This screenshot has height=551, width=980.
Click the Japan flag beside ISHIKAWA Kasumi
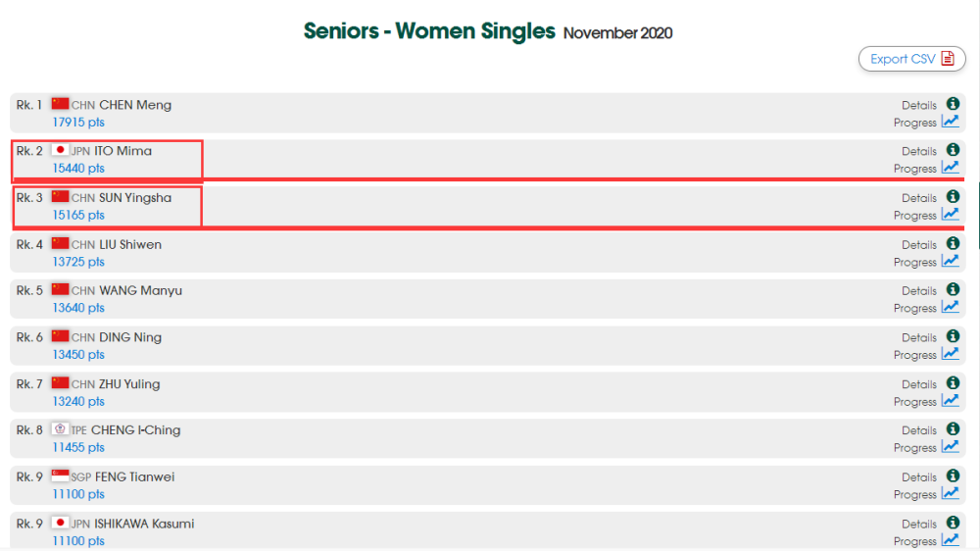[x=60, y=523]
